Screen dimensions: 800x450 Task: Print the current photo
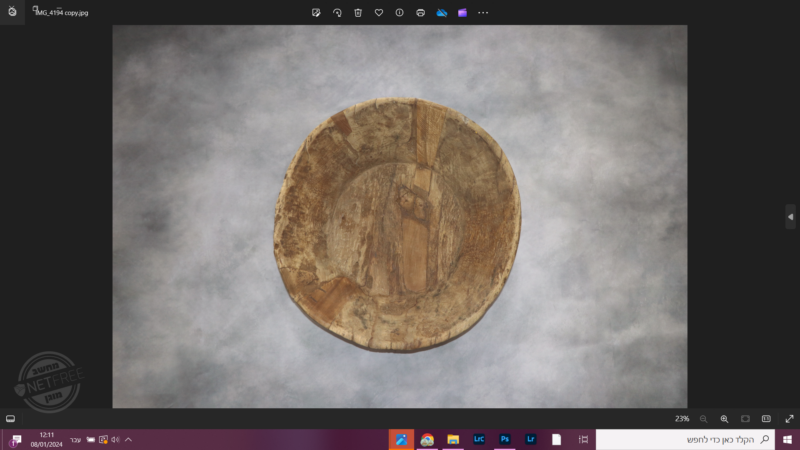point(420,13)
